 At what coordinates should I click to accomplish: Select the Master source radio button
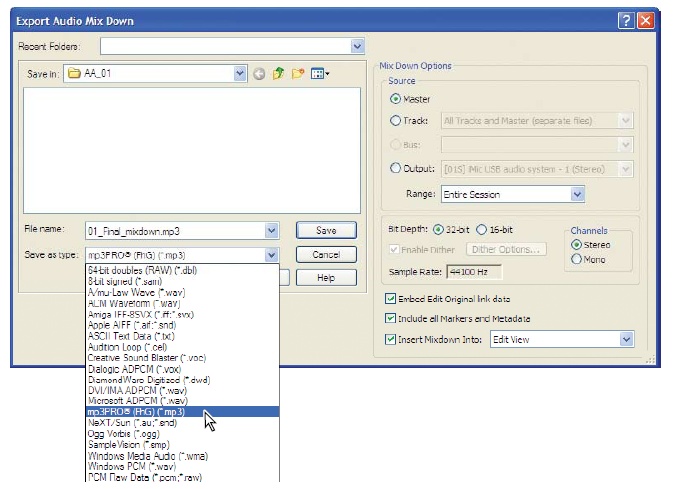(x=395, y=99)
